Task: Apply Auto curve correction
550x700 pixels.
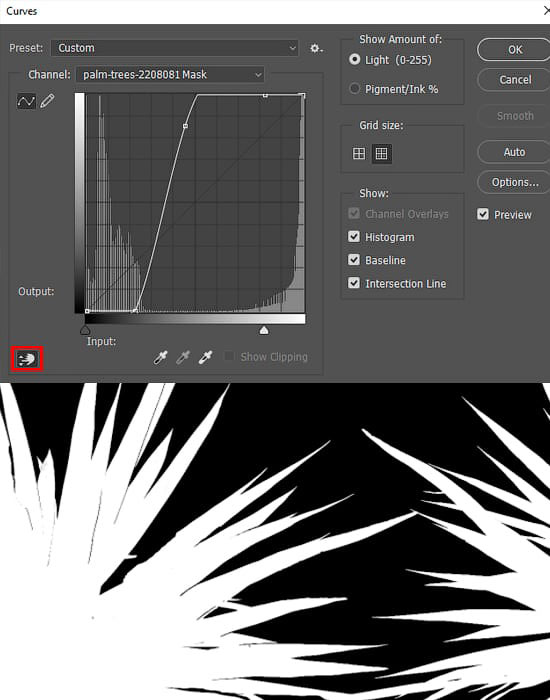Action: pyautogui.click(x=514, y=152)
